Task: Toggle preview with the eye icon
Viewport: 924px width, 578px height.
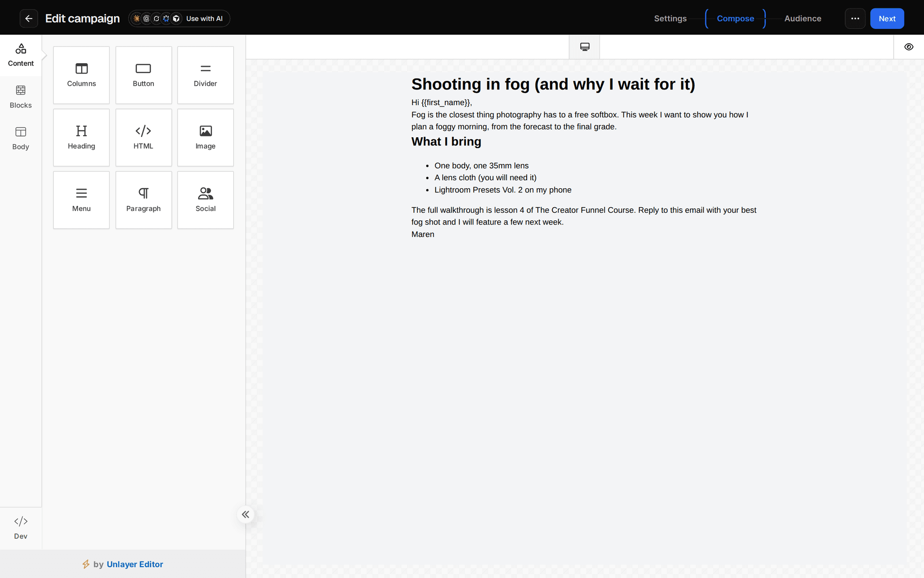Action: coord(909,47)
